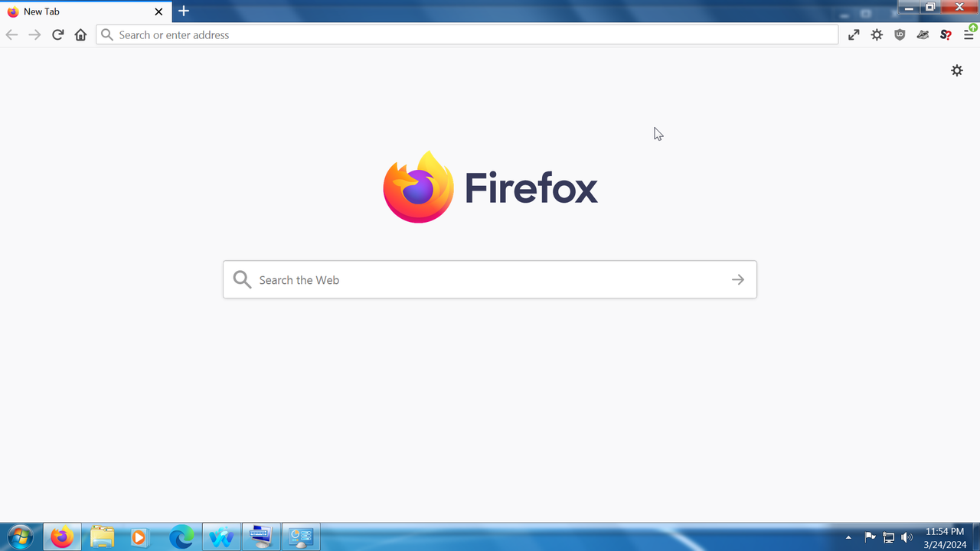
Task: Open the On-Screen Keyboard taskbar app
Action: tap(261, 537)
